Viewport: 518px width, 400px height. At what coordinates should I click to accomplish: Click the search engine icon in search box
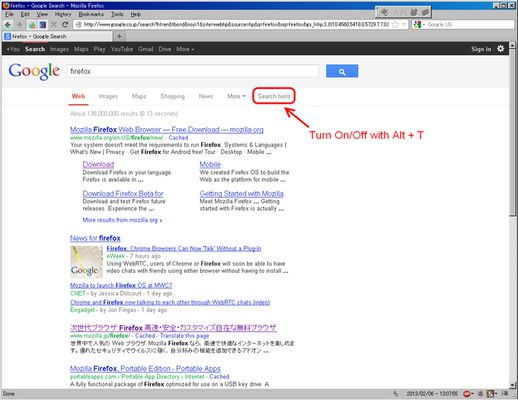pyautogui.click(x=417, y=25)
